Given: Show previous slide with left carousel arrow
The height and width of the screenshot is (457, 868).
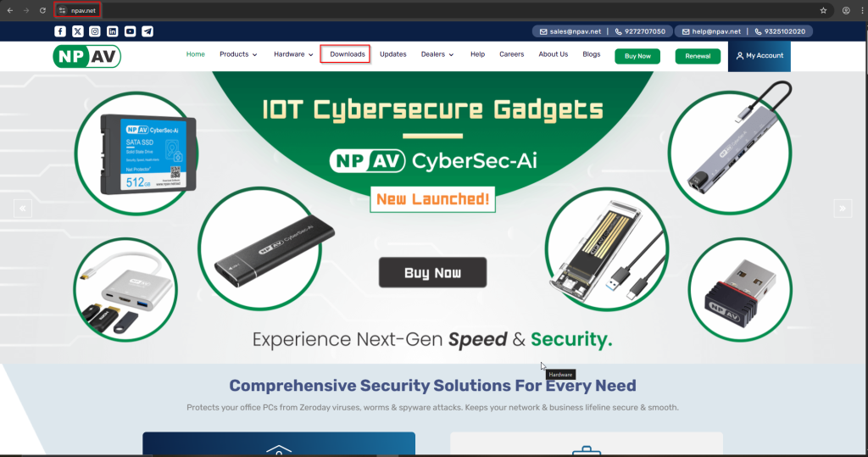Looking at the screenshot, I should [23, 209].
